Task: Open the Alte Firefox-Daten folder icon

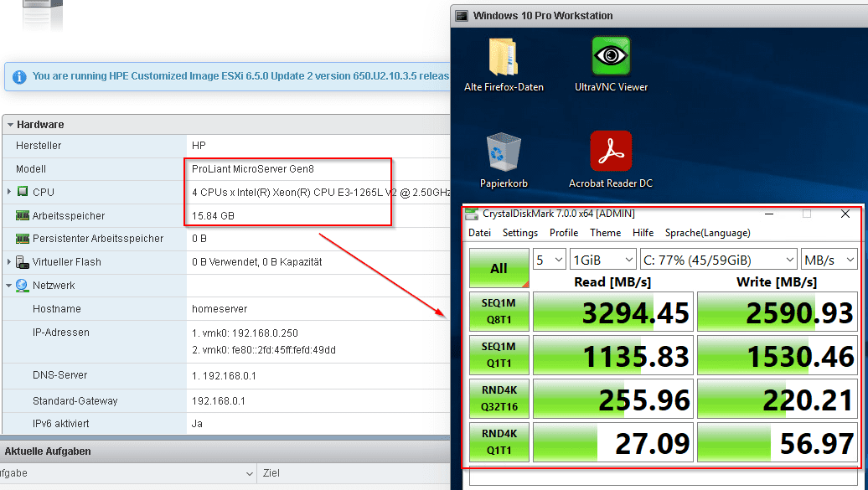Action: point(504,56)
